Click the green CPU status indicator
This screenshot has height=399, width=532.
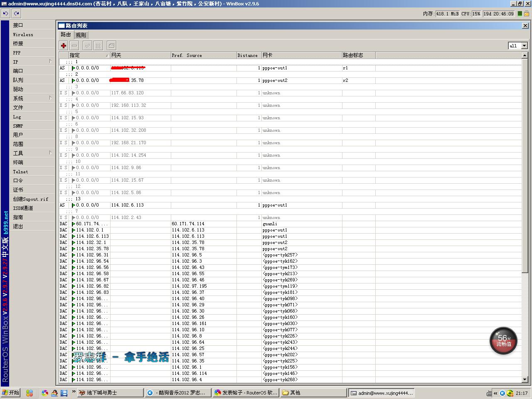pyautogui.click(x=520, y=14)
